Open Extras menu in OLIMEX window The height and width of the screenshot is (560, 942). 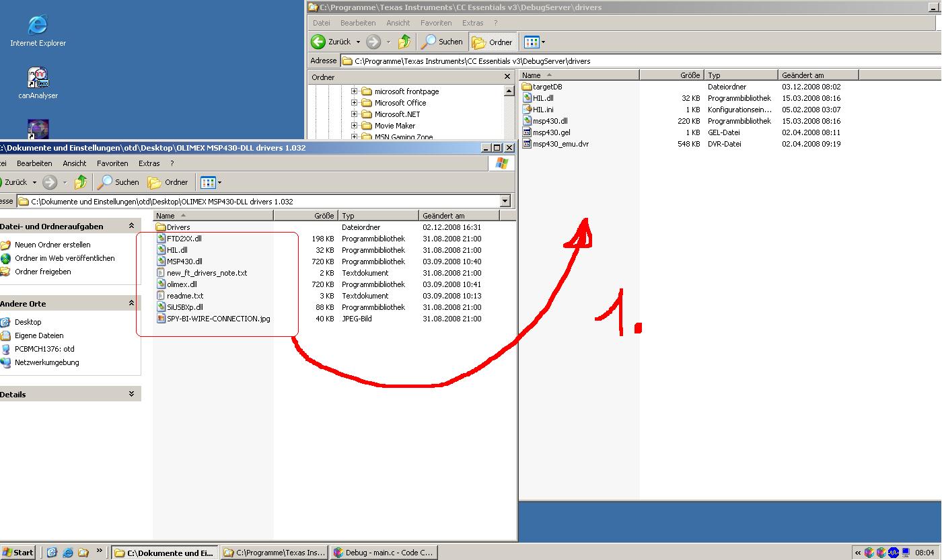pos(149,163)
